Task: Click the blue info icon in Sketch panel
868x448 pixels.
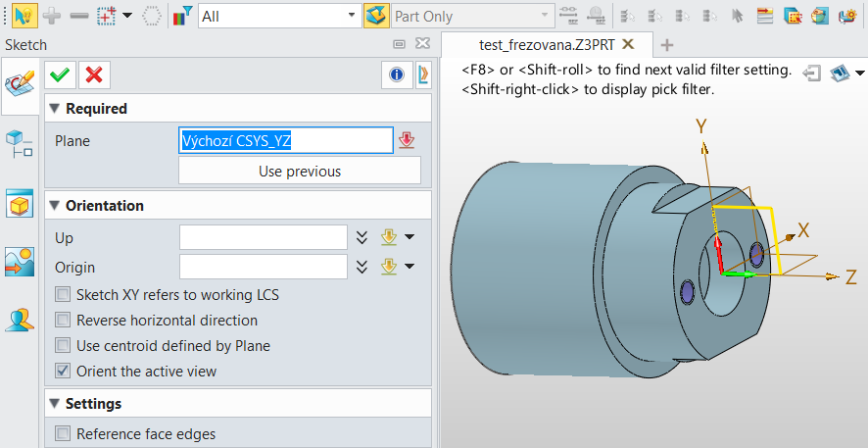Action: tap(397, 75)
